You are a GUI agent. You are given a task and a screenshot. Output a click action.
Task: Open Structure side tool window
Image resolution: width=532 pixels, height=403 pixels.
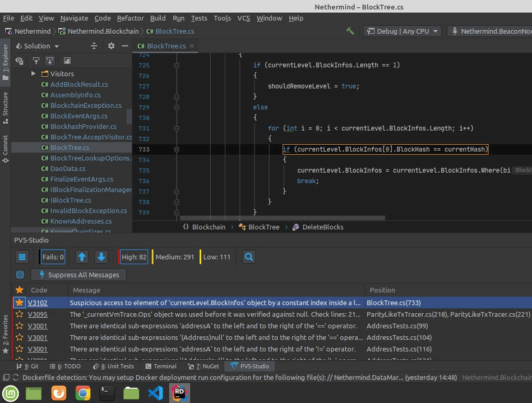tap(6, 108)
